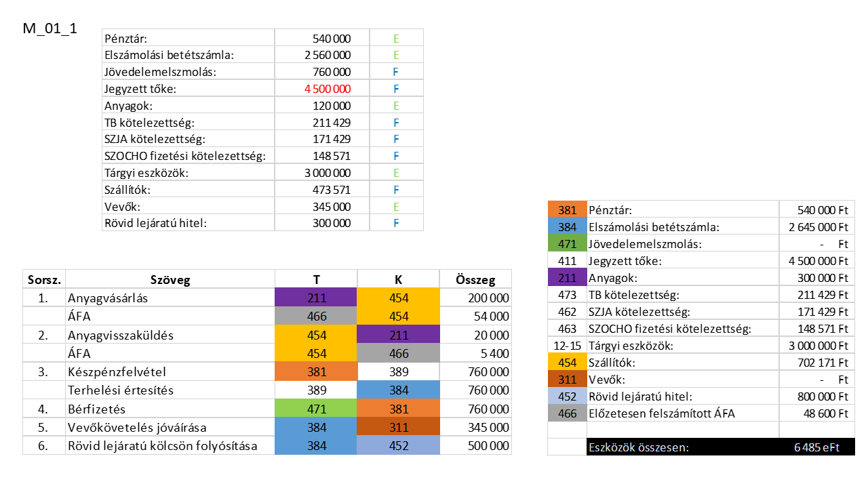Click Rövid lejáratú kölcsön folyósítása text cell
This screenshot has width=868, height=488.
pos(162,447)
